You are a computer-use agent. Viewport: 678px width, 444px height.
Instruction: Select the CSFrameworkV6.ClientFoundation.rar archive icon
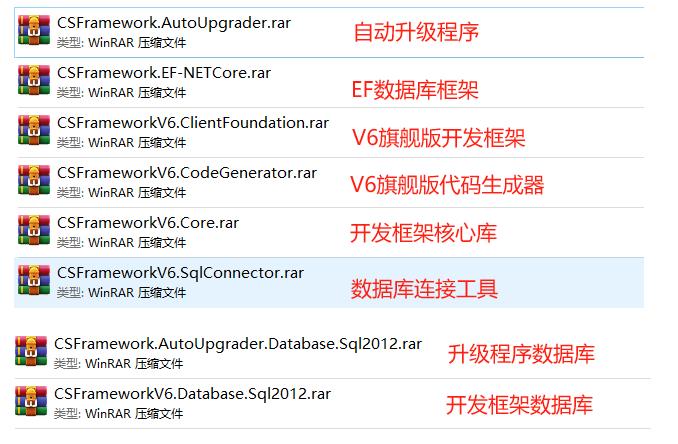coord(34,131)
